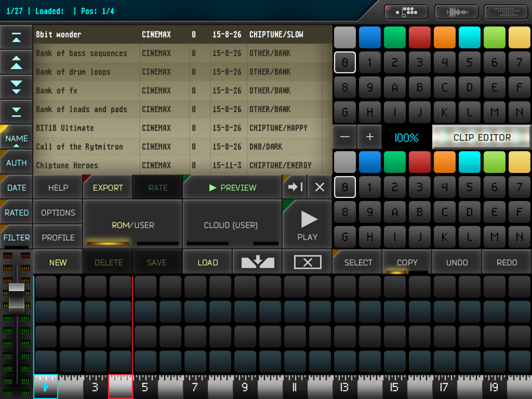
Task: Click the boxed X clear icon
Action: point(307,262)
